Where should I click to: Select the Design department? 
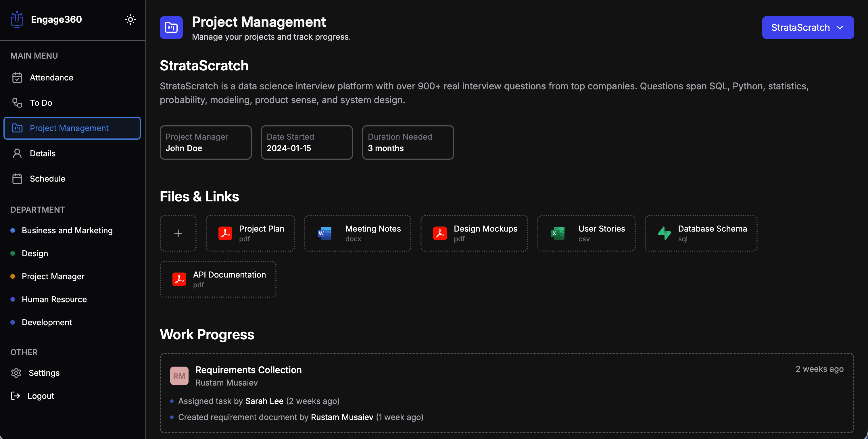(x=35, y=253)
